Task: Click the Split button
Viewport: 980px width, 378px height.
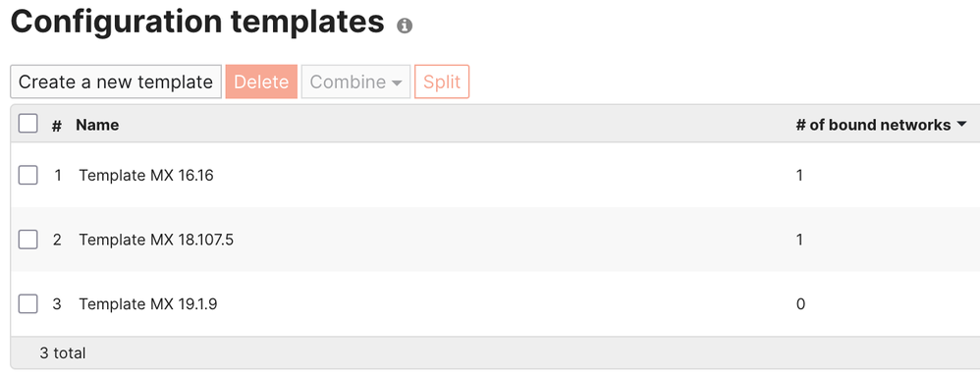Action: pyautogui.click(x=442, y=81)
